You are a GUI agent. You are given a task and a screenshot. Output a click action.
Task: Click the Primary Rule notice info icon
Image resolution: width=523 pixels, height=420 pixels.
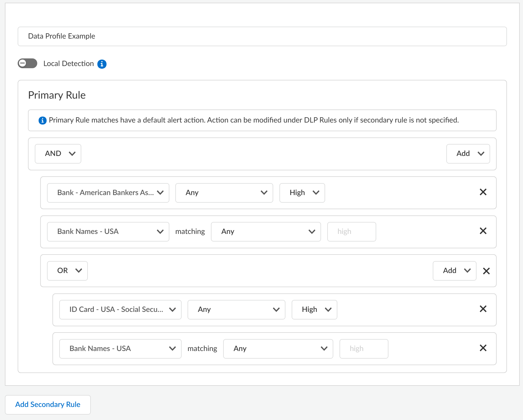click(x=42, y=120)
